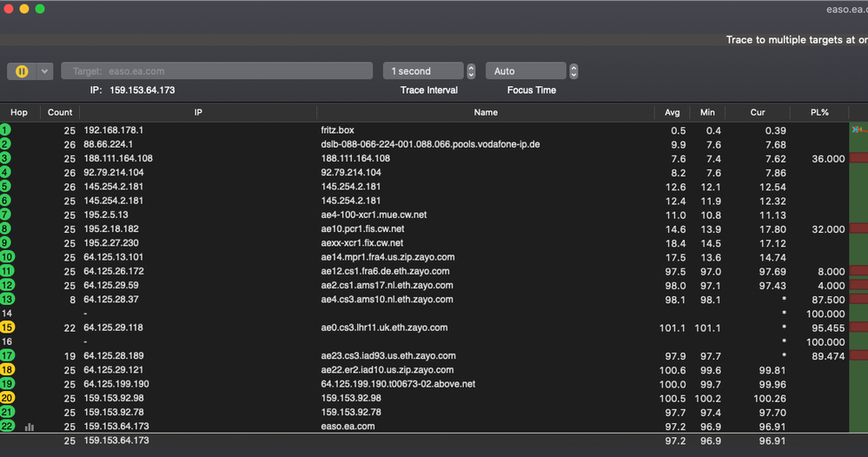Click the Focus Time stepper arrows

pyautogui.click(x=574, y=71)
